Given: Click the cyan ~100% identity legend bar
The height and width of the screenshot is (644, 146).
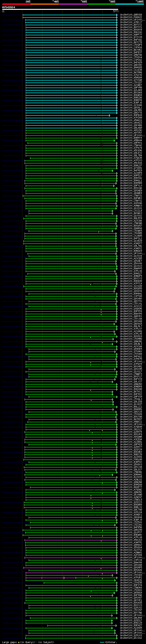Looking at the screenshot, I should coord(130,4).
